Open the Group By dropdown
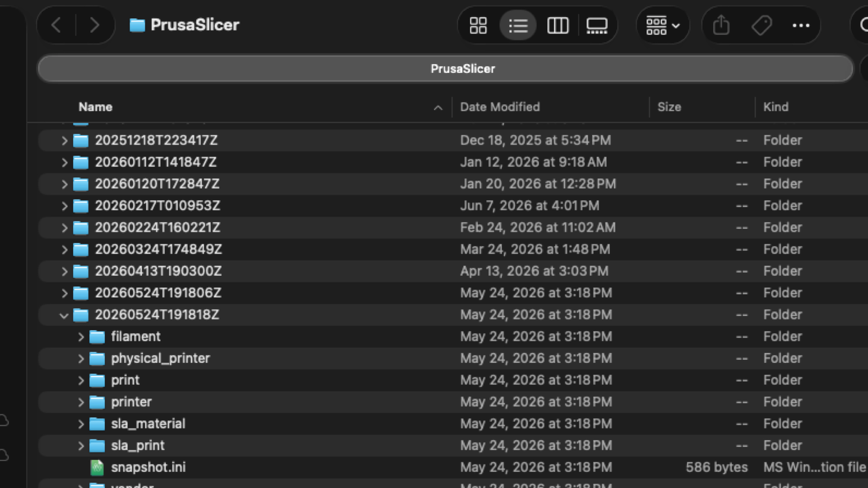Image resolution: width=868 pixels, height=488 pixels. [x=663, y=25]
